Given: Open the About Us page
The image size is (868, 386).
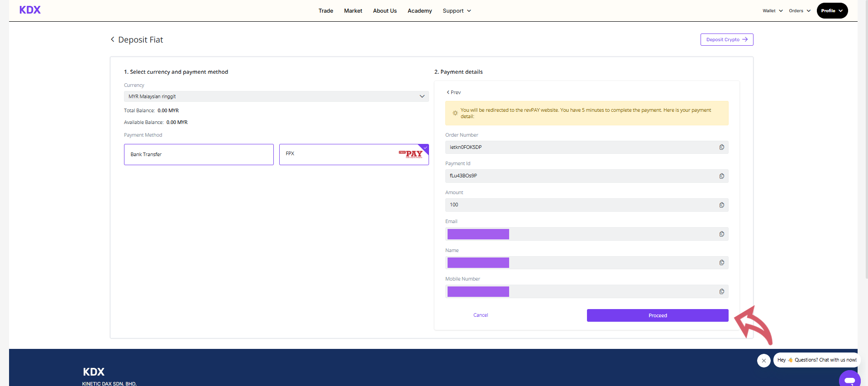Looking at the screenshot, I should (x=385, y=11).
